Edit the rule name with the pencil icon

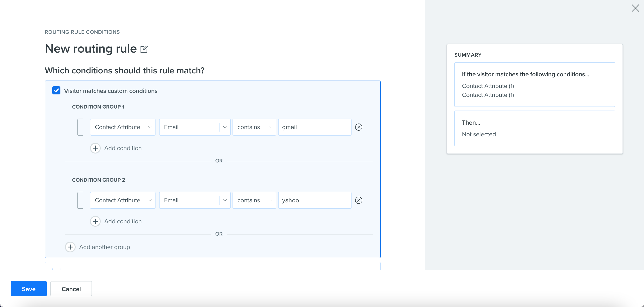(x=144, y=49)
